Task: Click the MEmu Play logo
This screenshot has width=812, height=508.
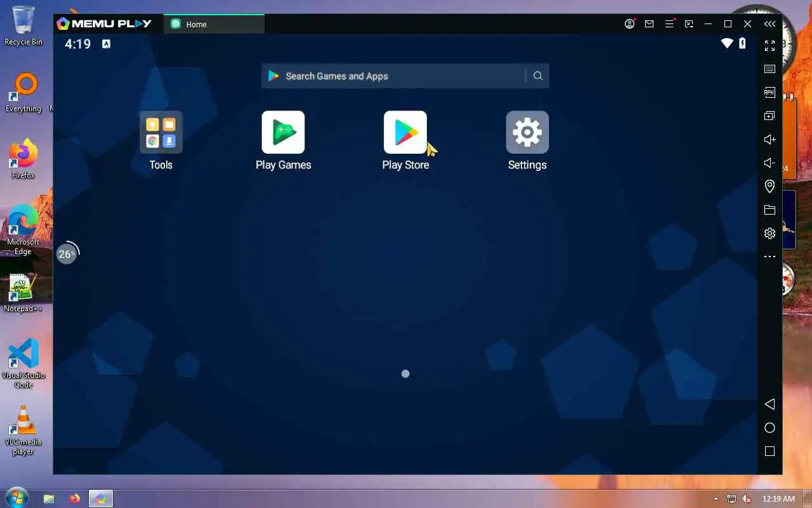Action: click(x=104, y=24)
